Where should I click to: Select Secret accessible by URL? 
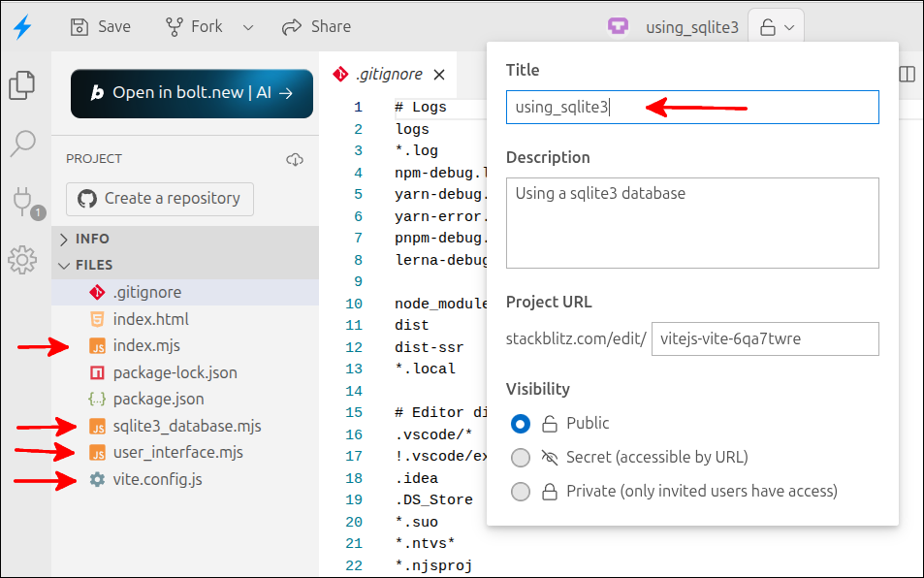coord(520,457)
